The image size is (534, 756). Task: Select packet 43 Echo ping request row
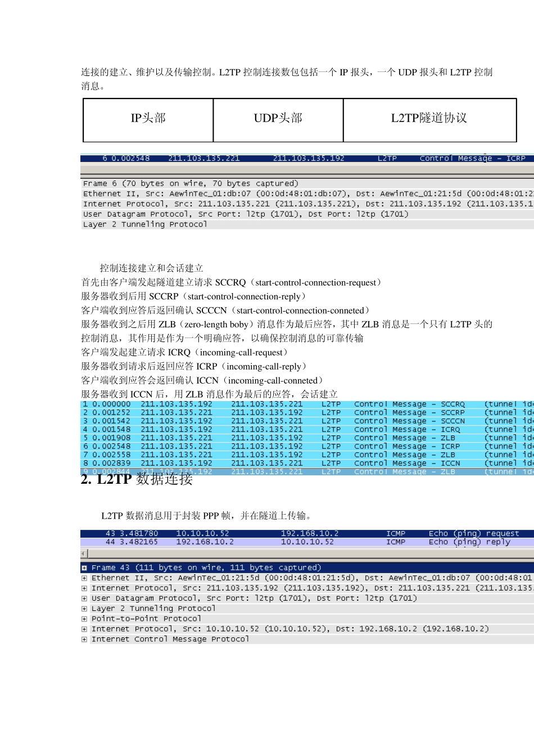click(307, 534)
